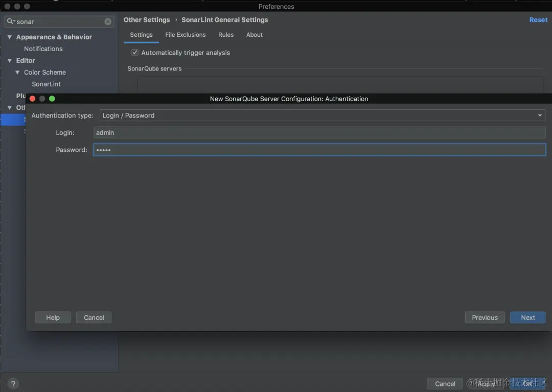Open the Rules tab
552x392 pixels.
226,35
